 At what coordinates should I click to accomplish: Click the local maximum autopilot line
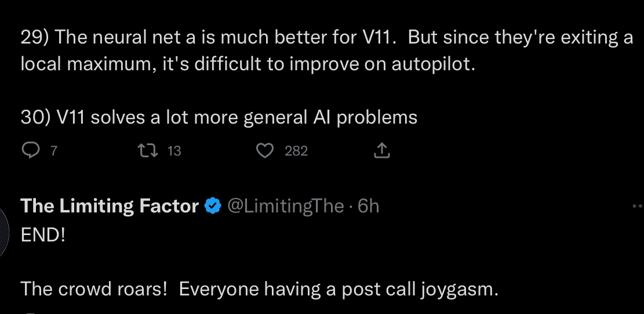pyautogui.click(x=248, y=64)
